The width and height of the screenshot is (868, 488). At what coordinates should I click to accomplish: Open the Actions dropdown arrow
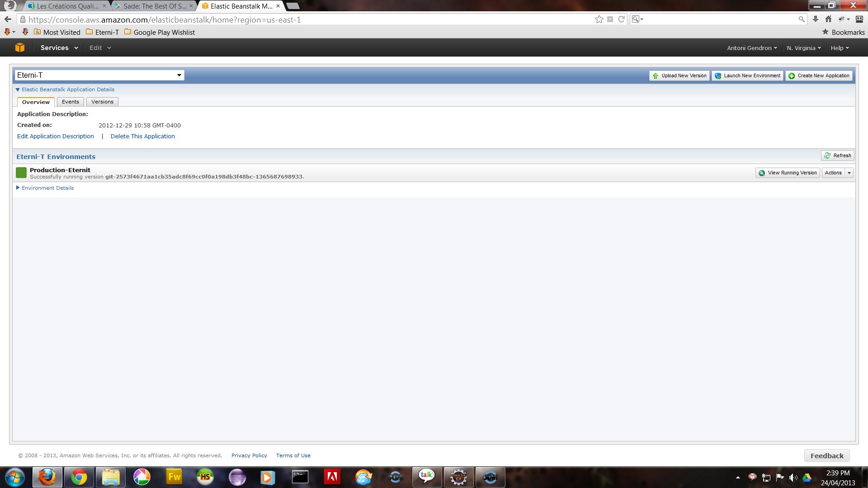click(849, 173)
